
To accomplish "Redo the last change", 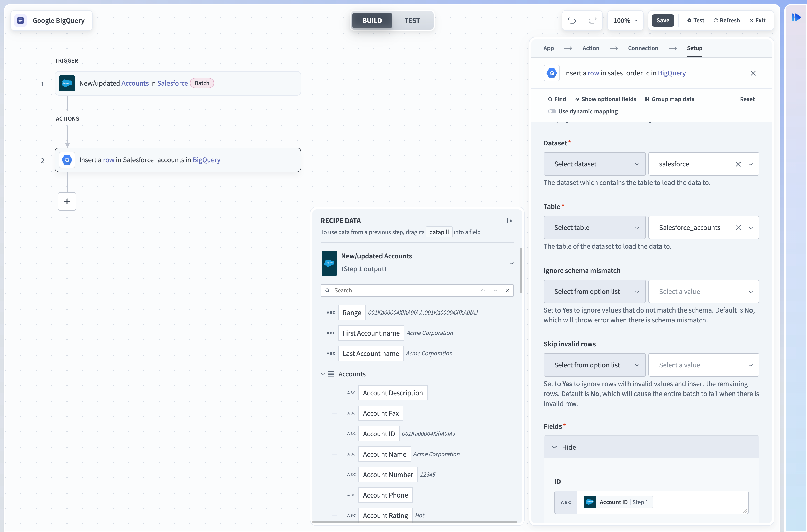I will (592, 20).
